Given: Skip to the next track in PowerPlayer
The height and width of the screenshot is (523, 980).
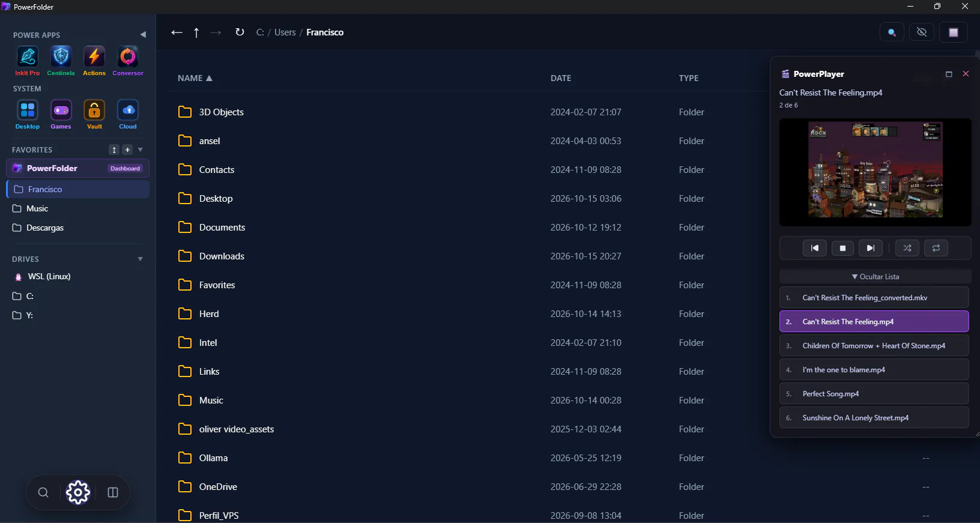Looking at the screenshot, I should 871,248.
